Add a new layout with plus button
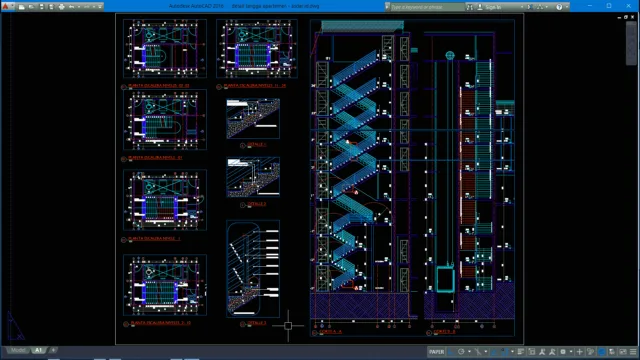Image resolution: width=640 pixels, height=360 pixels. click(x=53, y=350)
